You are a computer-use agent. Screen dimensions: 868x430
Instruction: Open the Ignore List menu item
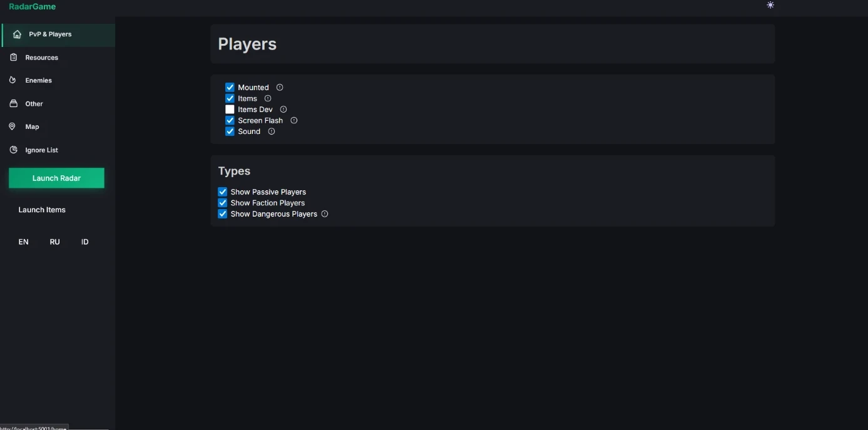click(x=41, y=150)
